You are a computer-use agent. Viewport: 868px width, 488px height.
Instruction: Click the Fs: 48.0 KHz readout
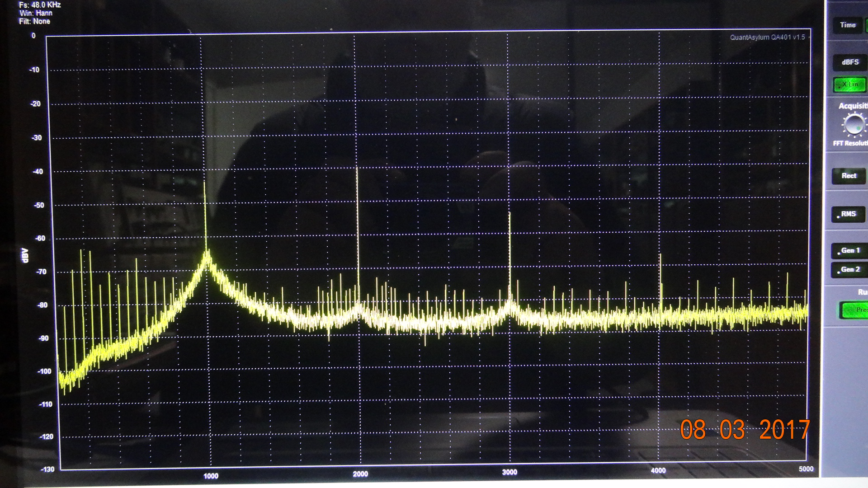[40, 5]
